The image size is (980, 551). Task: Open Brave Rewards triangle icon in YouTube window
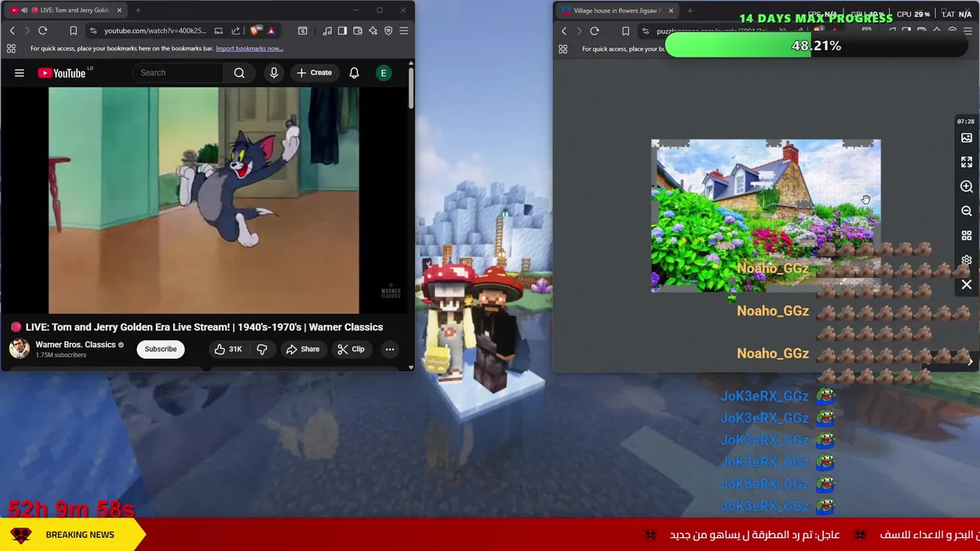pos(270,31)
